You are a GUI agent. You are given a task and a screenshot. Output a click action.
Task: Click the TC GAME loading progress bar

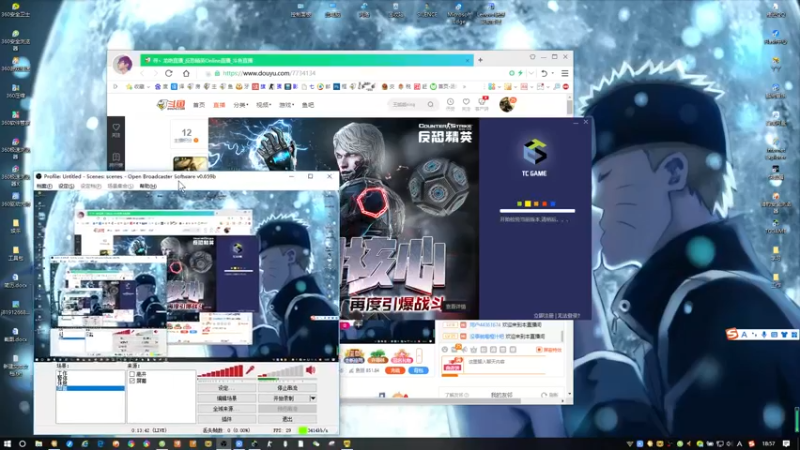(537, 211)
